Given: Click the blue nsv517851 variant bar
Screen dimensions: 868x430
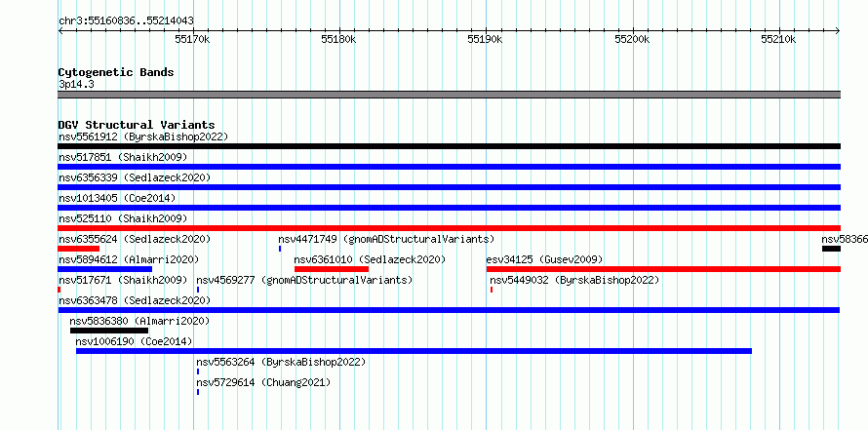Looking at the screenshot, I should tap(449, 167).
